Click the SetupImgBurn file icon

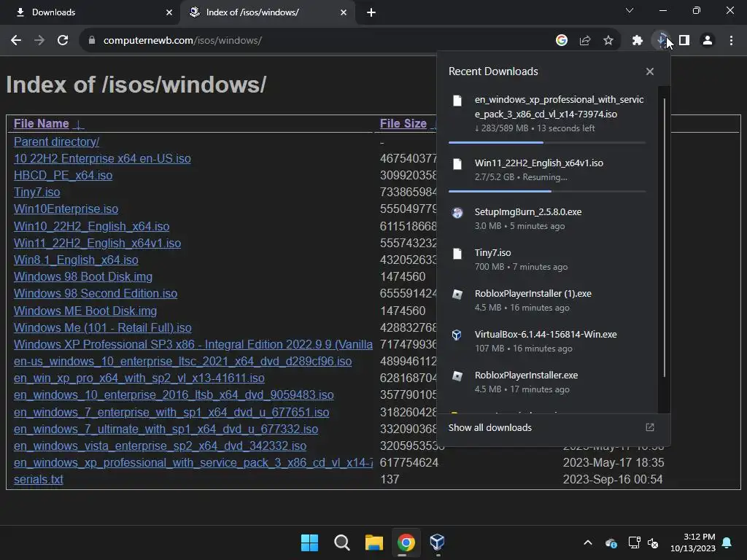point(457,213)
